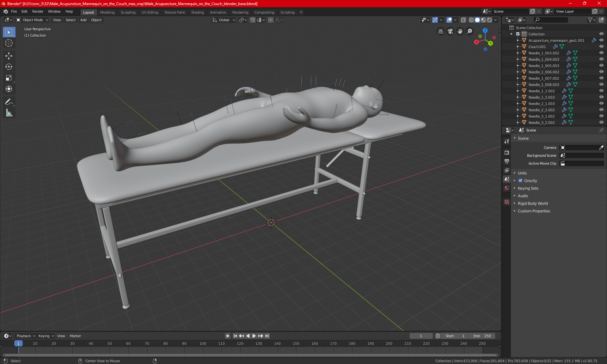Click the End frame field 250
The height and width of the screenshot is (364, 607).
tap(482, 336)
